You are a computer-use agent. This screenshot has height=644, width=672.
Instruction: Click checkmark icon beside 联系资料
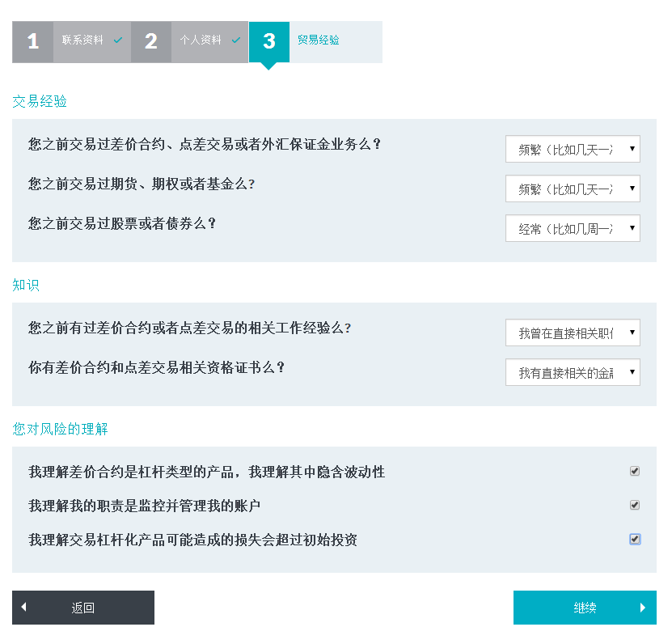(118, 40)
